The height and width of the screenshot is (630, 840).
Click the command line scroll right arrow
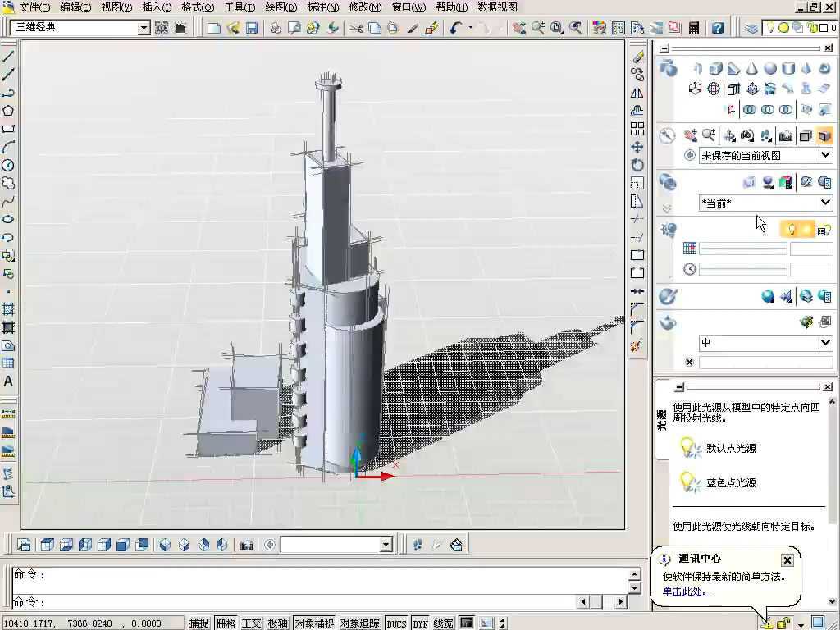tap(620, 602)
